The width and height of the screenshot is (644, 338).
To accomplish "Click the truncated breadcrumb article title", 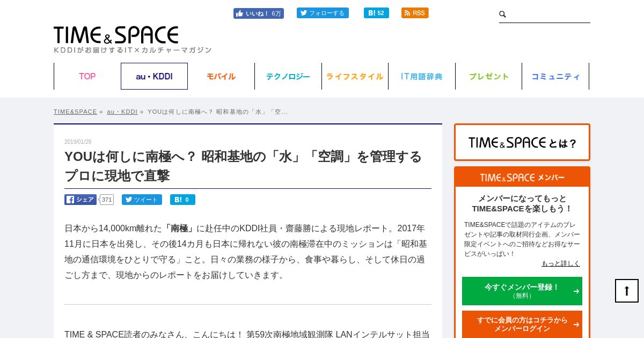I will 217,112.
